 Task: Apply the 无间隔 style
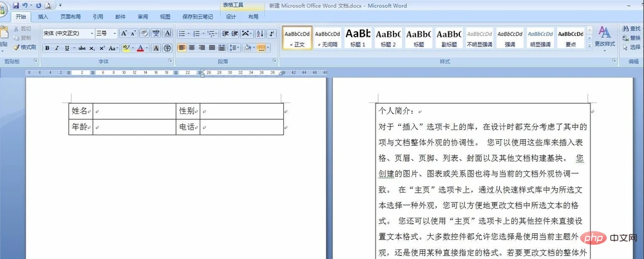pyautogui.click(x=327, y=38)
